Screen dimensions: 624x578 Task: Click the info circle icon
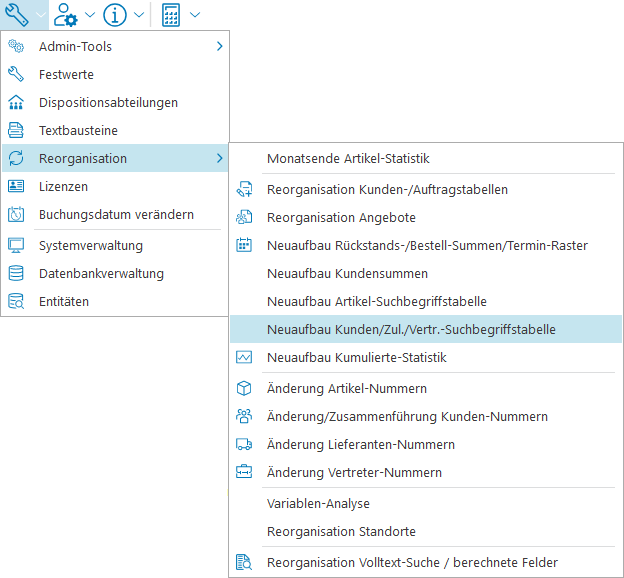[115, 15]
